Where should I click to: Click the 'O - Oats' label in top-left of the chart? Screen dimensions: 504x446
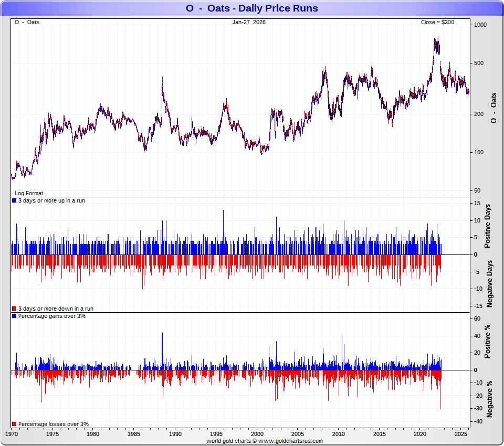[27, 23]
